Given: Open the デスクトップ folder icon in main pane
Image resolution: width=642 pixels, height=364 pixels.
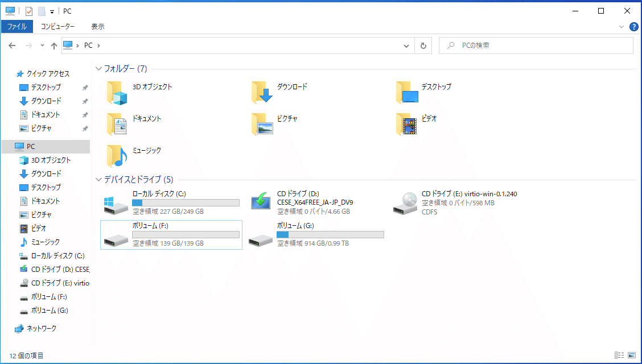Looking at the screenshot, I should (408, 93).
